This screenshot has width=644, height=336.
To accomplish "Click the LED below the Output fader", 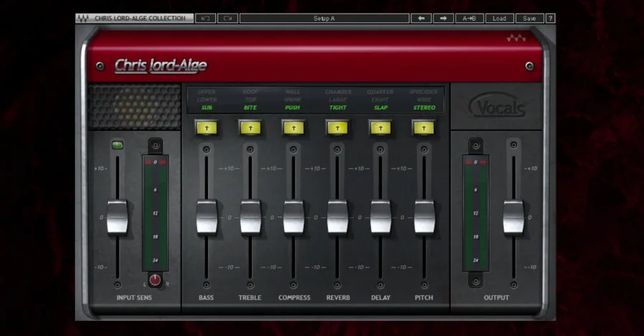I will click(513, 285).
